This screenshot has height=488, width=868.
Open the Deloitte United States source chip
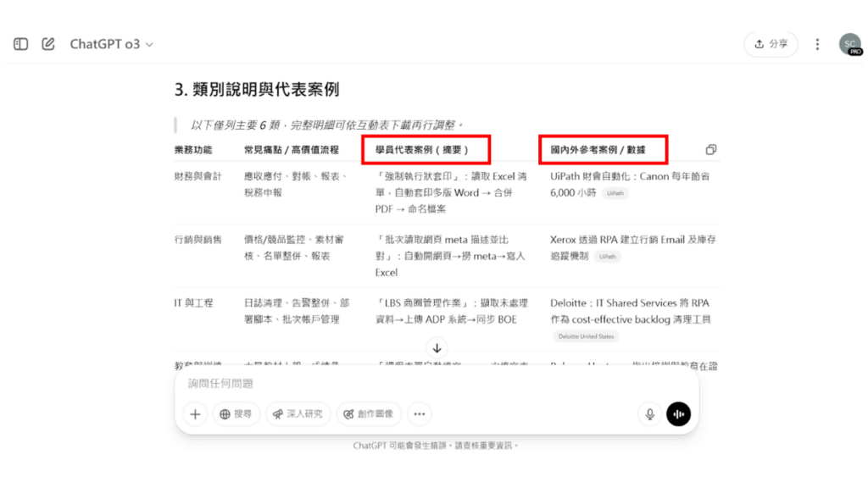click(586, 336)
